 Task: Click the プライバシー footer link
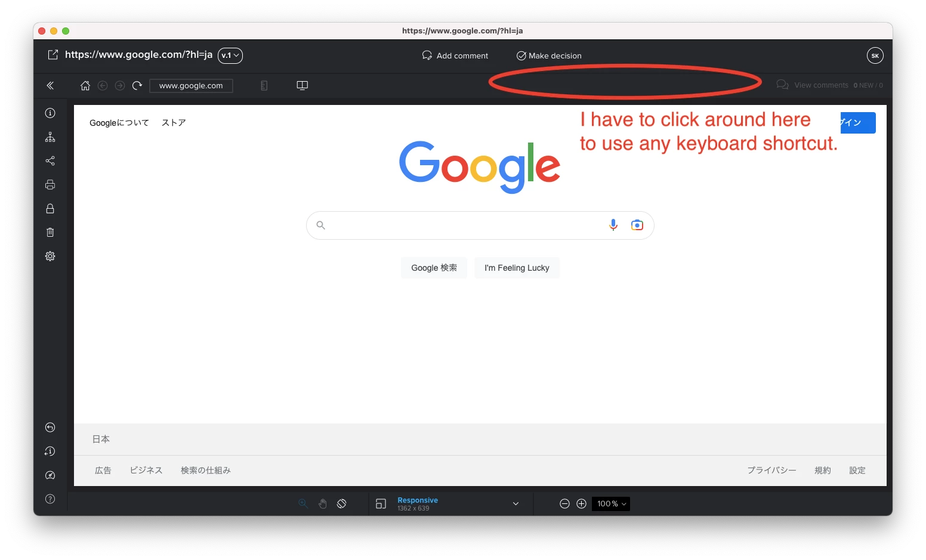pyautogui.click(x=771, y=471)
